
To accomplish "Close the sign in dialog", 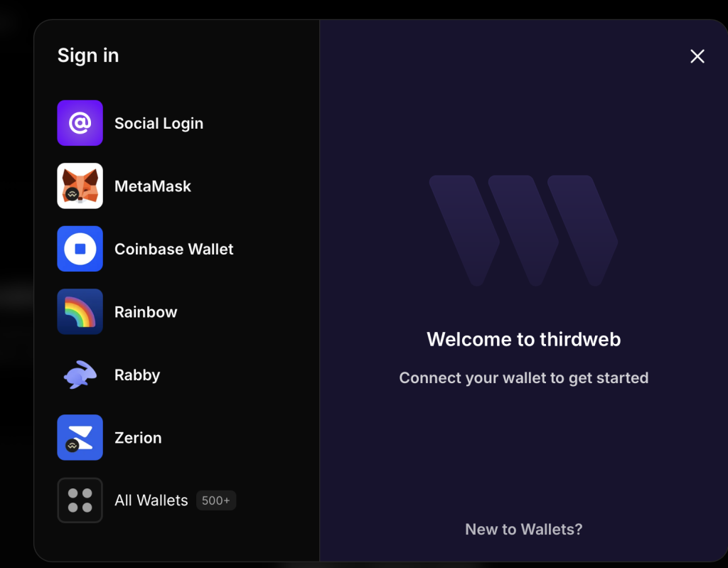I will coord(697,56).
